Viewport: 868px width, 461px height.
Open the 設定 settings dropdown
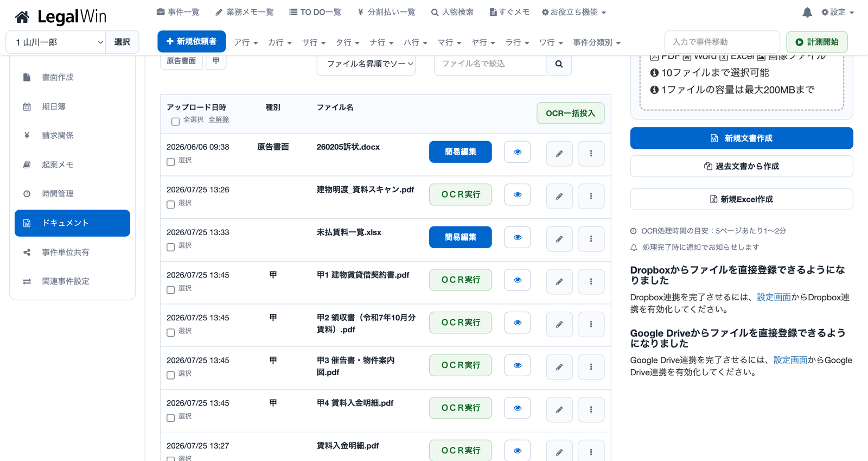838,12
